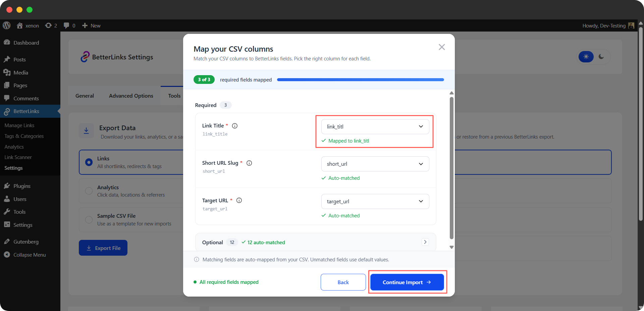Click the dialog scrollbar down arrow
Viewport: 644px width, 311px height.
(451, 247)
